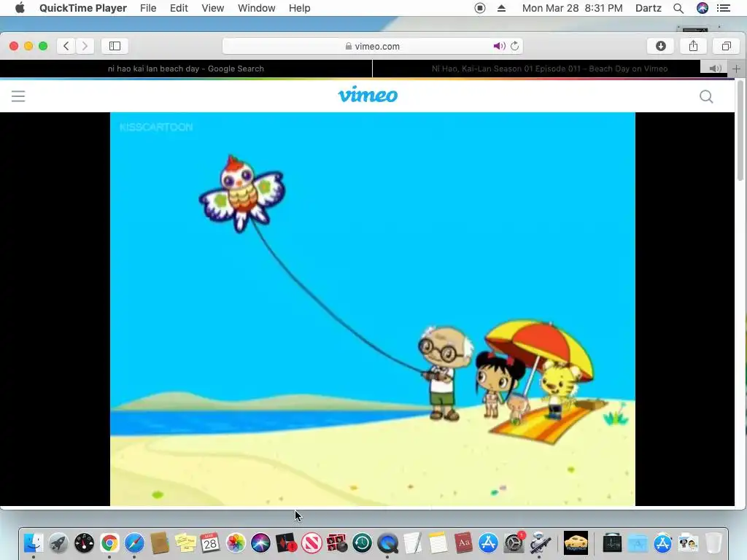Go forward in Safari history
747x560 pixels.
coord(85,46)
